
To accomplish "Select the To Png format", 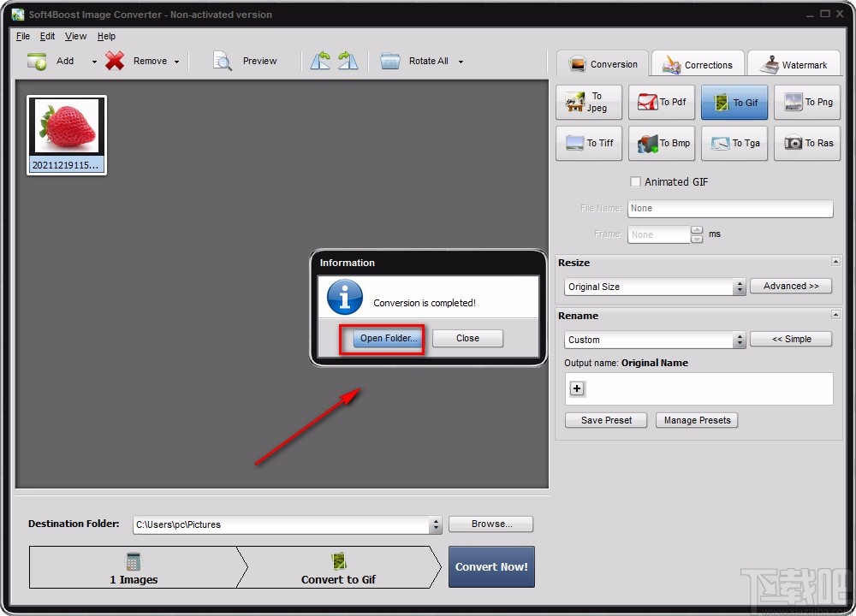I will coord(807,102).
